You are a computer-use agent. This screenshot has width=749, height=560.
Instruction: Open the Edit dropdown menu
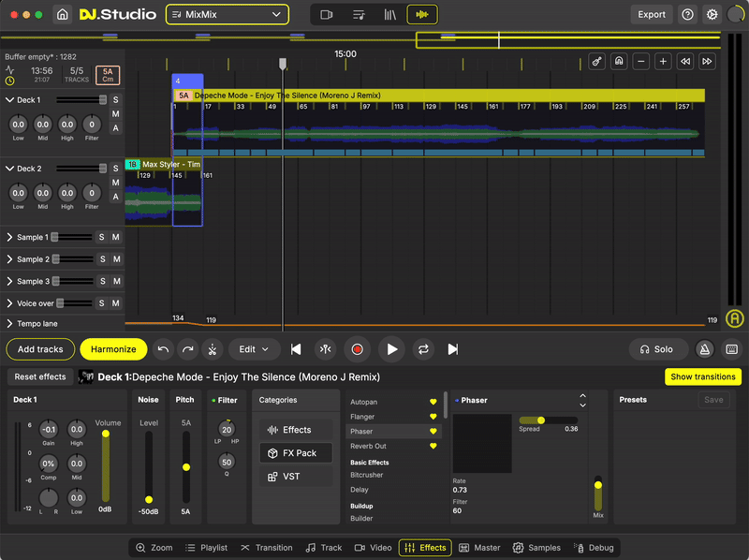(254, 349)
